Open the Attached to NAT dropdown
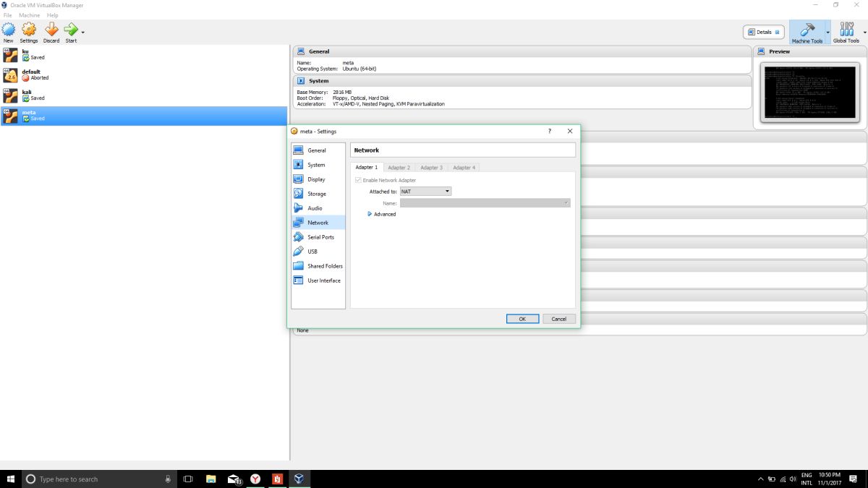The image size is (868, 488). [425, 192]
